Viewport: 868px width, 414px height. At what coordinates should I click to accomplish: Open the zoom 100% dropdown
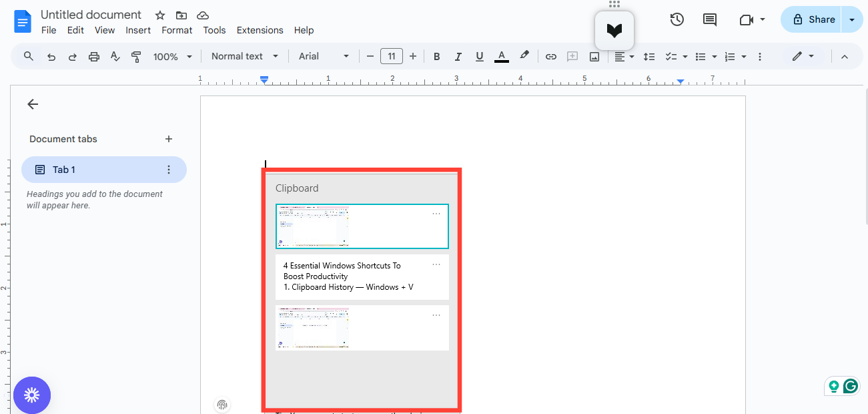pos(173,57)
